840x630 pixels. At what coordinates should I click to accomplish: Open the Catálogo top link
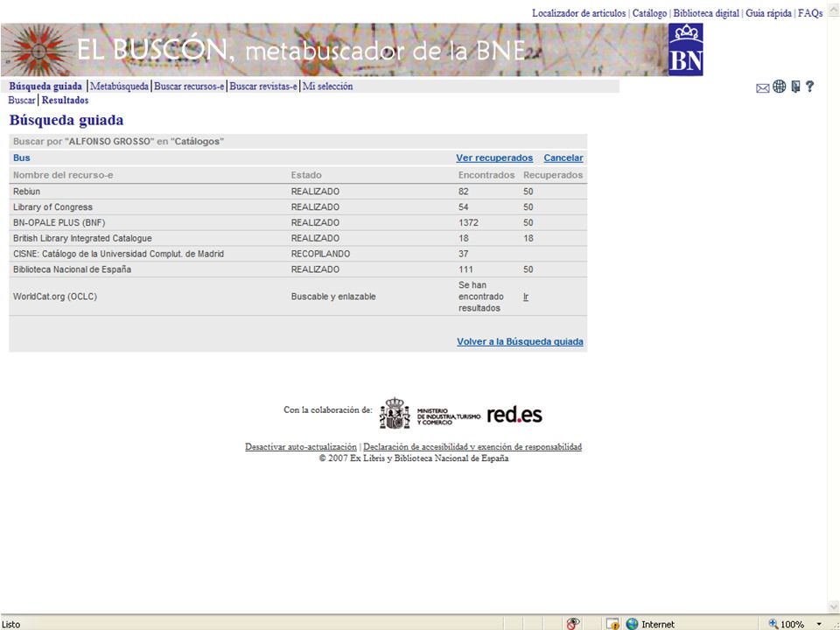[649, 13]
